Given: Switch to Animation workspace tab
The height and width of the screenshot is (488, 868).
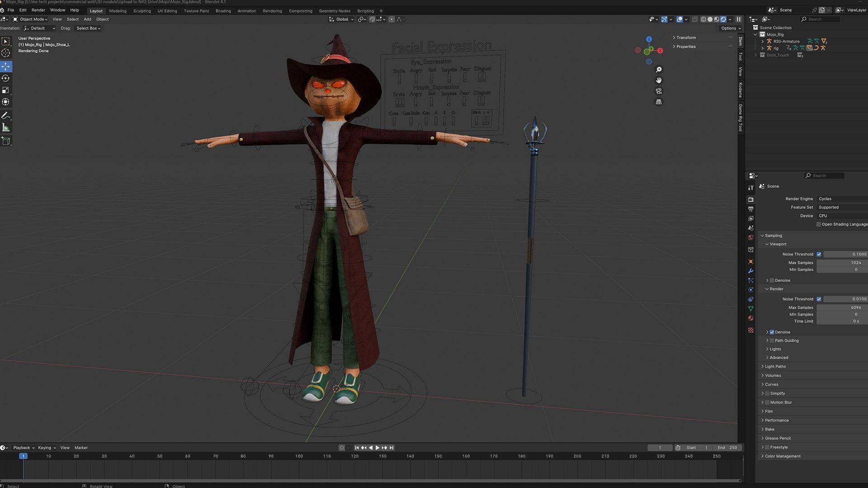Looking at the screenshot, I should 247,11.
